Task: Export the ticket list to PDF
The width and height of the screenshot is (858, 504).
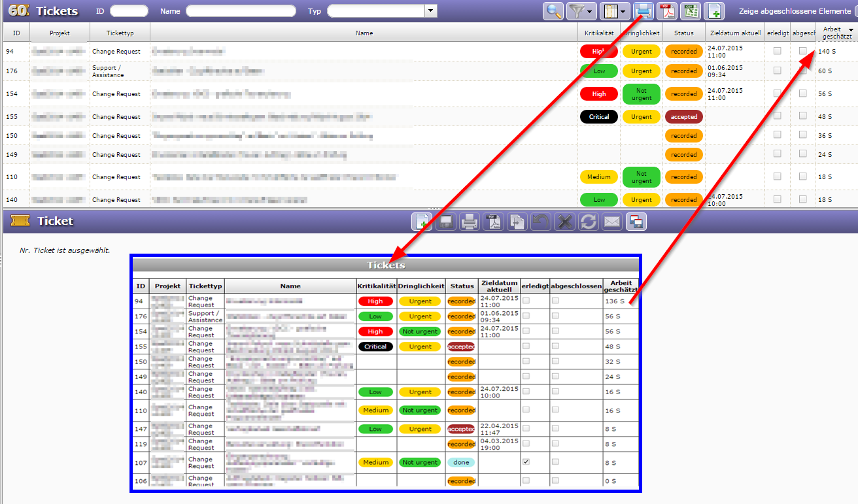Action: tap(668, 11)
